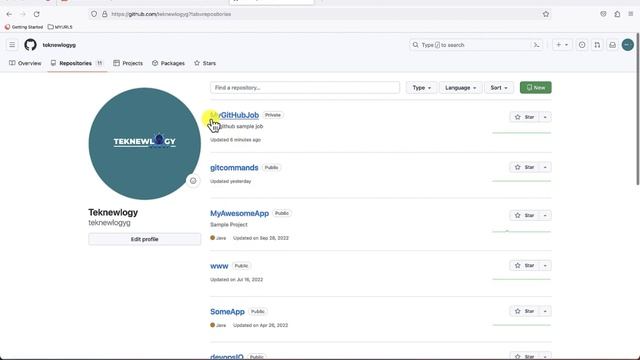Open the user avatar menu
Screen dimensions: 640x360
tap(628, 45)
